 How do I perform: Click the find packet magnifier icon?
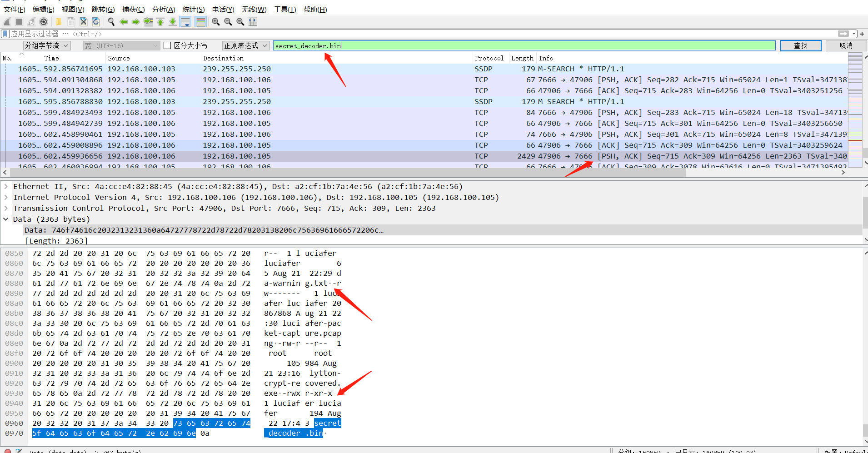coord(111,22)
